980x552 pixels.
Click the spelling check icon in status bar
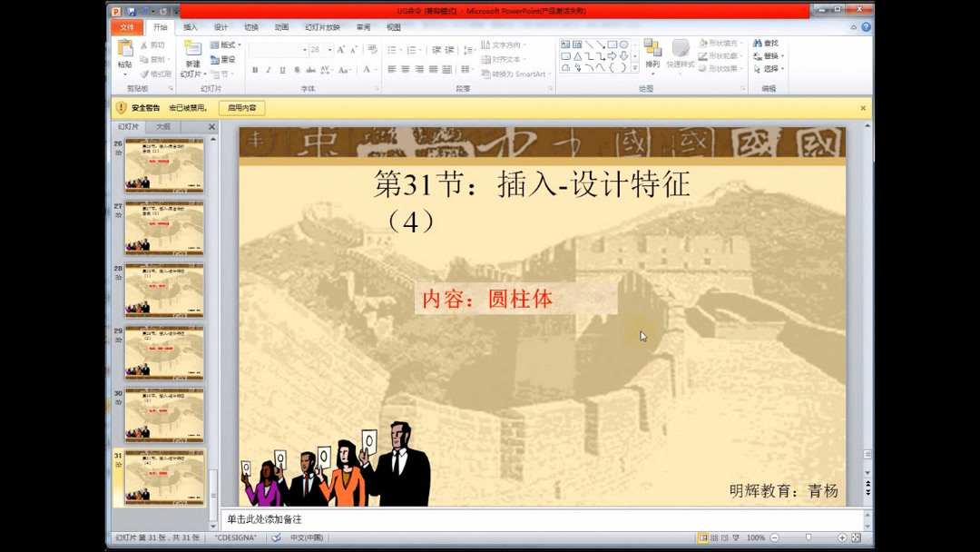coord(276,537)
